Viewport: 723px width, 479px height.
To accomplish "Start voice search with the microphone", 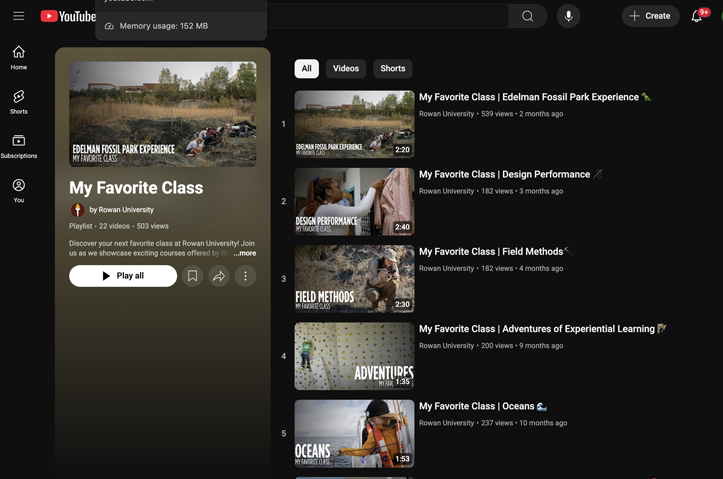I will tap(569, 16).
